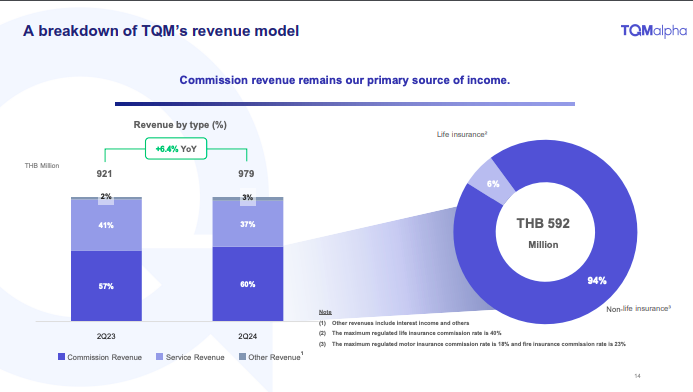Select the Service Revenue legend swatch

pos(160,357)
